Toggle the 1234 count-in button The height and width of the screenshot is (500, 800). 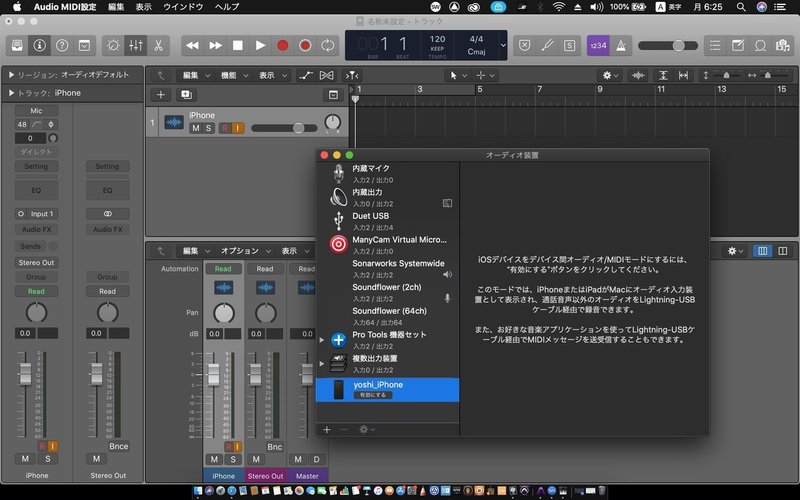(x=598, y=45)
